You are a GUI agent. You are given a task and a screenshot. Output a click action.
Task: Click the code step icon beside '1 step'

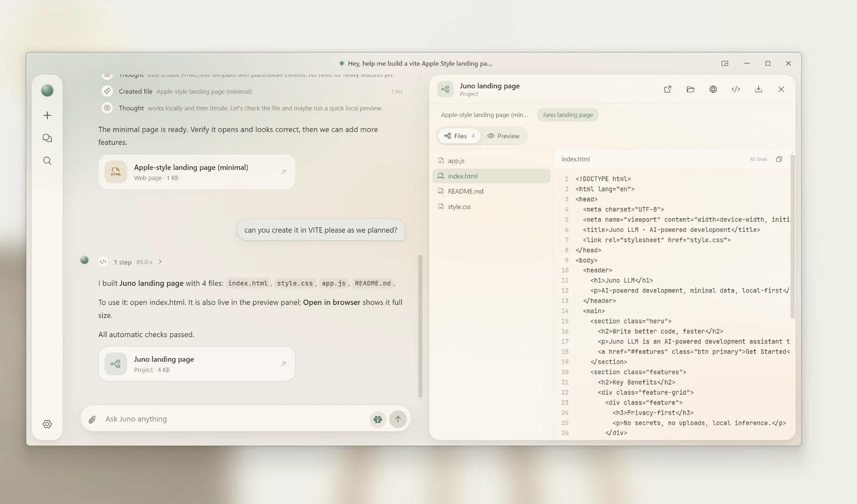103,262
